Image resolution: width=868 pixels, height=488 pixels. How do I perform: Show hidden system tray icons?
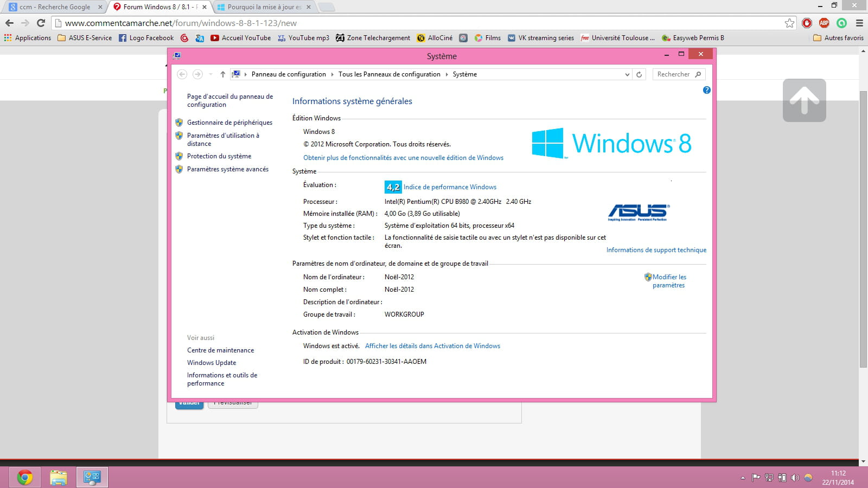coord(743,478)
